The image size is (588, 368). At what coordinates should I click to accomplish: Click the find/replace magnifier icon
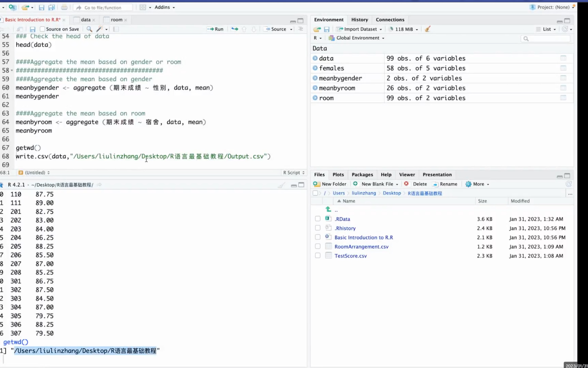89,29
